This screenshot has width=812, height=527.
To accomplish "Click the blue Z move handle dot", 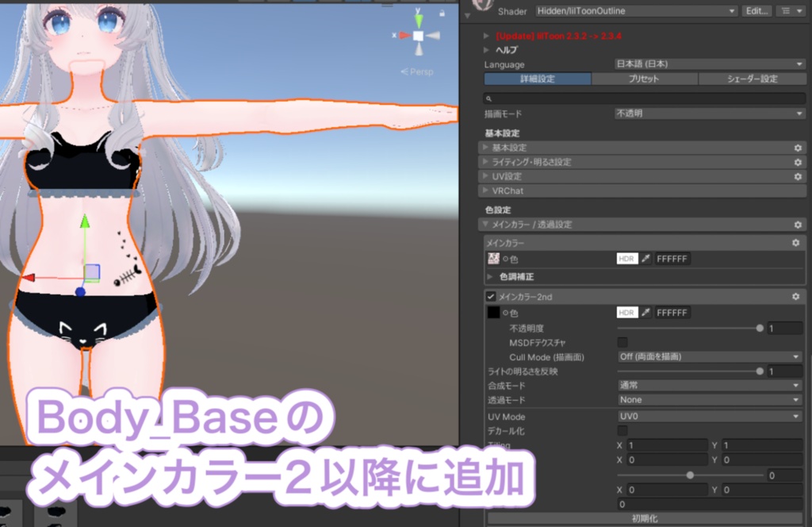I will (80, 292).
